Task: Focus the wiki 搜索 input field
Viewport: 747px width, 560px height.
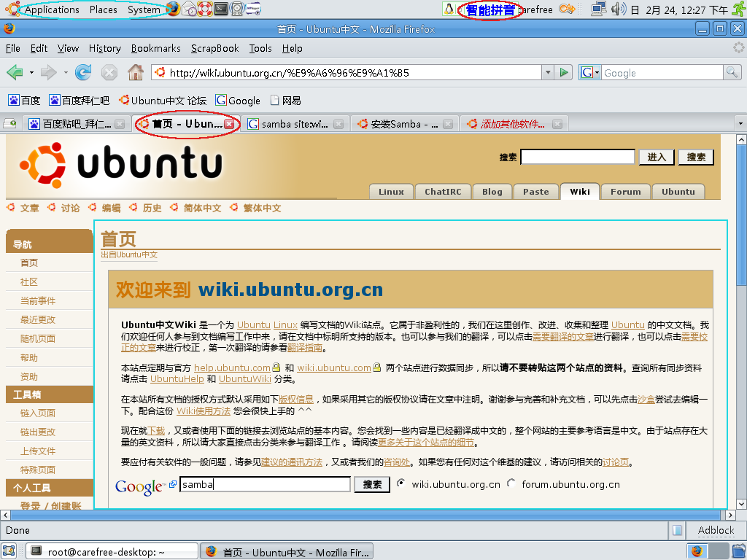Action: pyautogui.click(x=578, y=157)
